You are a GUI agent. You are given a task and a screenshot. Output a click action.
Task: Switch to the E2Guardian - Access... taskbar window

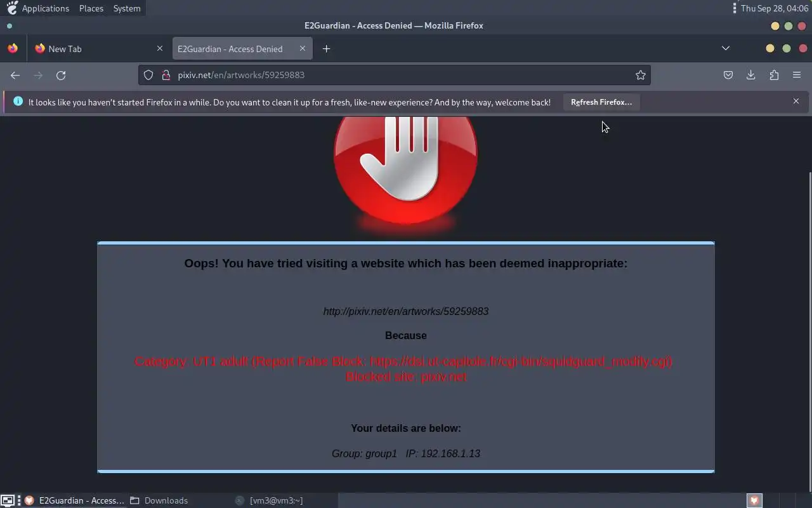[x=74, y=500]
